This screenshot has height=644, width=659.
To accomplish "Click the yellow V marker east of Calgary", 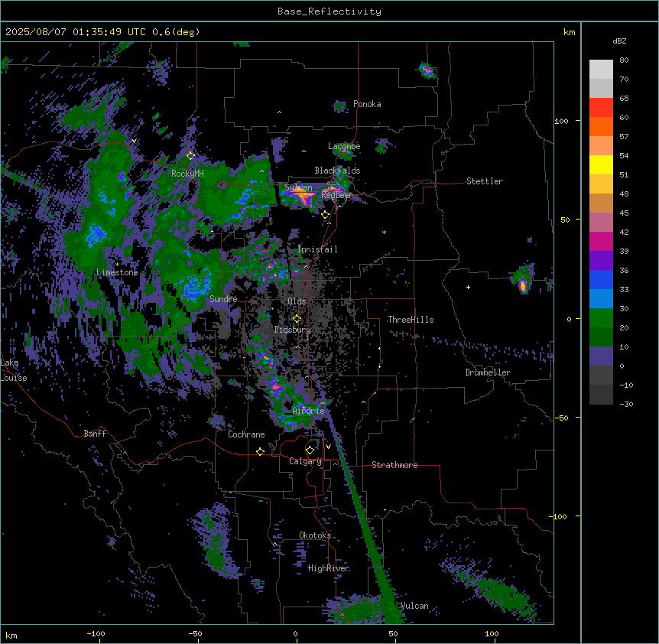I will (328, 447).
